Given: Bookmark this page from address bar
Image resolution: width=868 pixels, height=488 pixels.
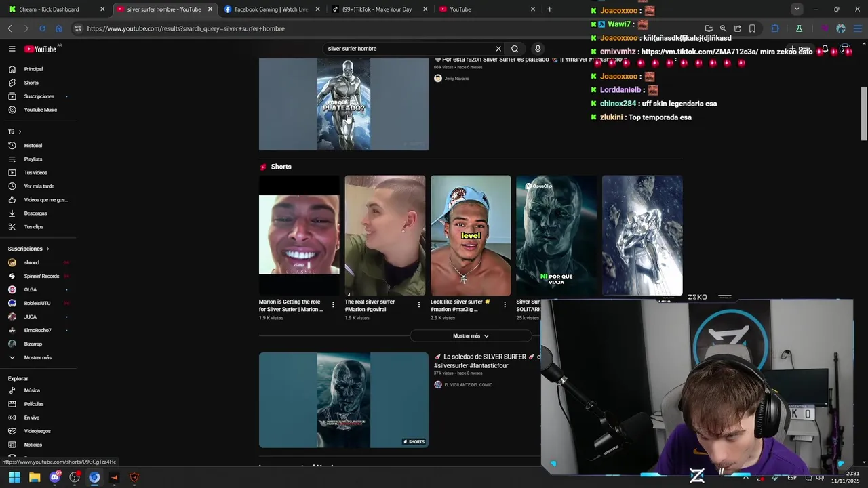Looking at the screenshot, I should (752, 28).
